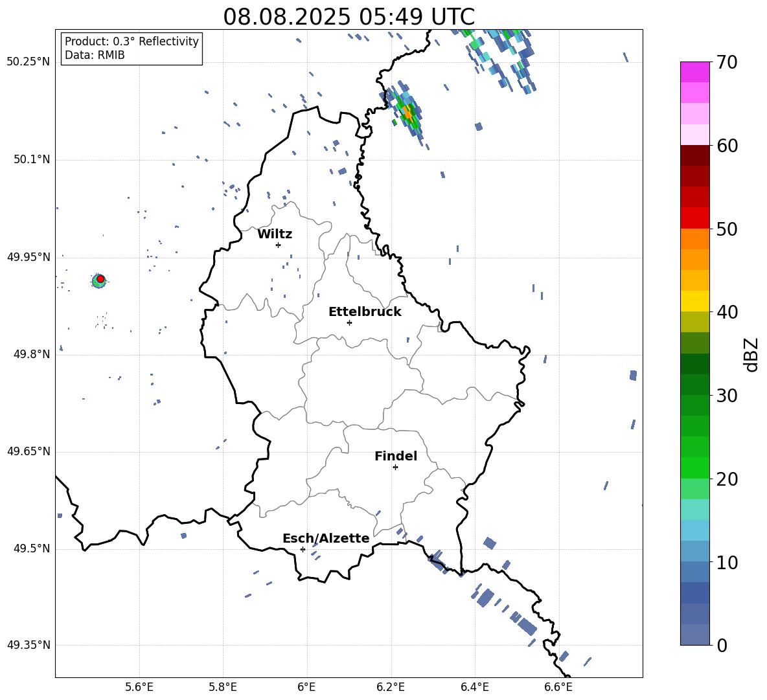Click the dBZ colorbar axis label
The image size is (767, 700).
(x=751, y=354)
